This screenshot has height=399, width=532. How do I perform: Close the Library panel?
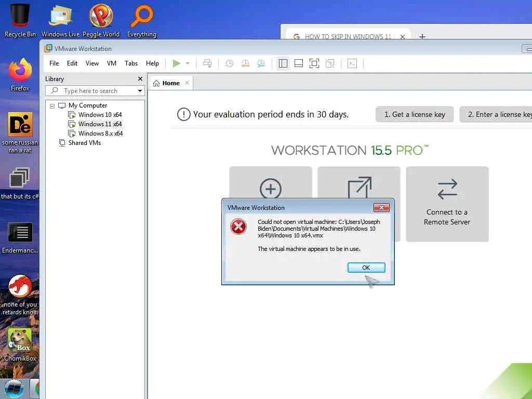[140, 79]
